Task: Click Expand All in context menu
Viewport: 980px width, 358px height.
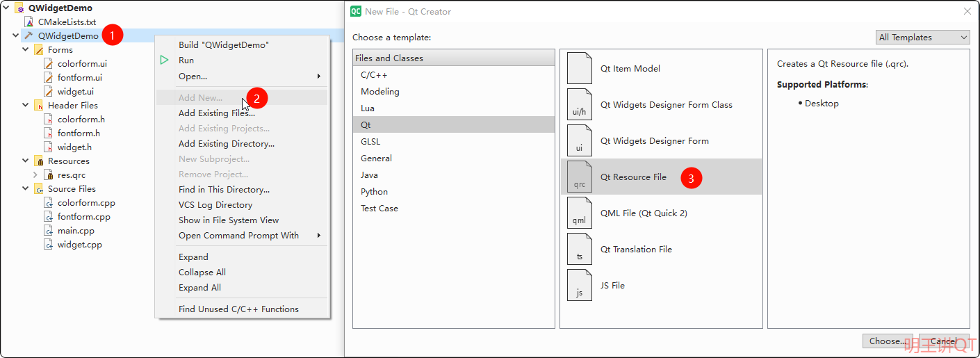Action: [x=242, y=288]
